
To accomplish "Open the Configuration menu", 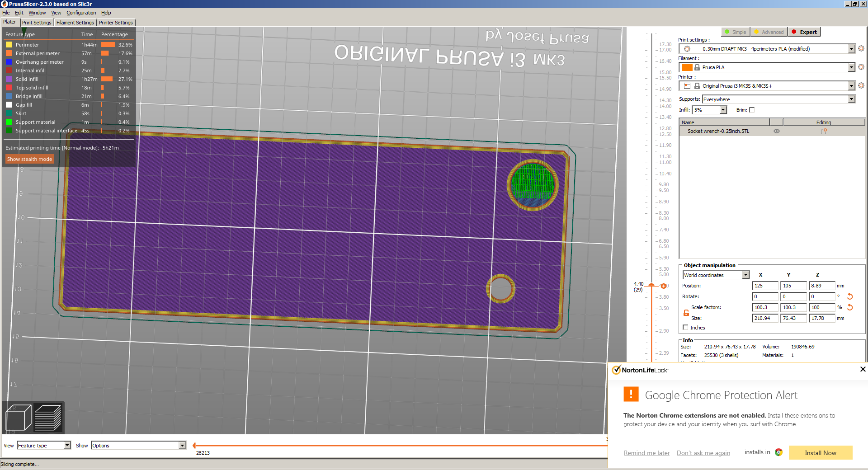I will pyautogui.click(x=81, y=13).
